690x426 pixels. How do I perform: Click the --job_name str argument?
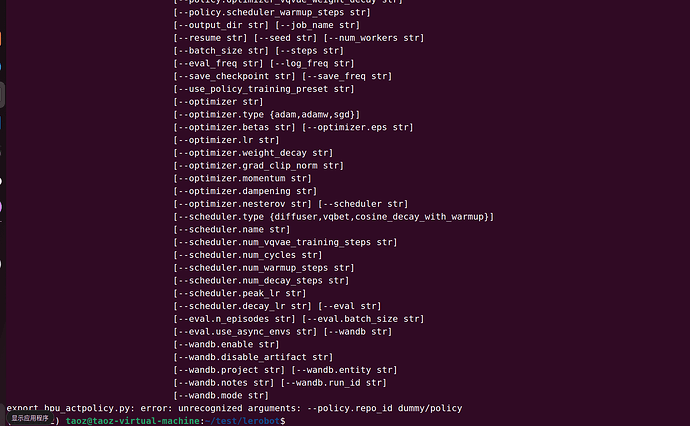click(318, 25)
